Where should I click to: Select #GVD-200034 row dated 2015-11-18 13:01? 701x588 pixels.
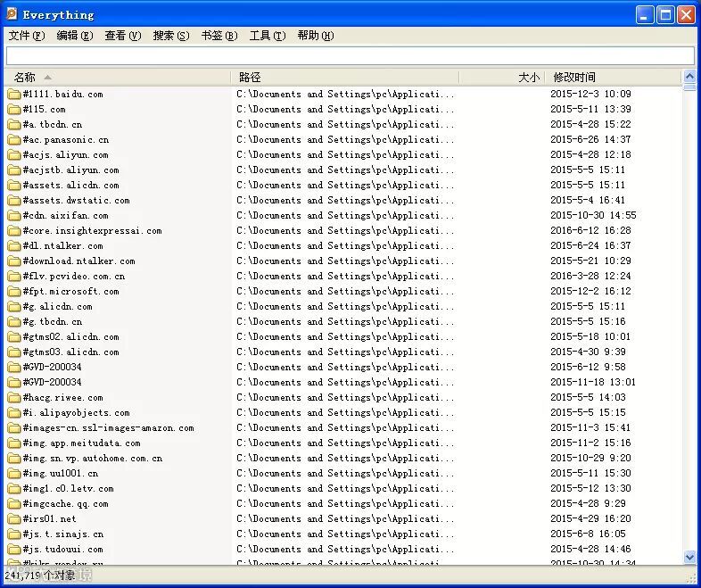point(52,382)
